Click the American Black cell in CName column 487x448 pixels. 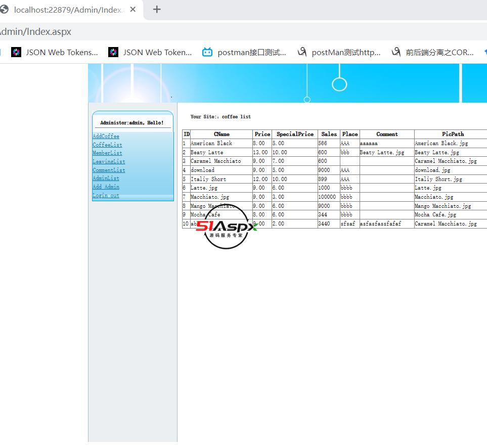click(211, 144)
